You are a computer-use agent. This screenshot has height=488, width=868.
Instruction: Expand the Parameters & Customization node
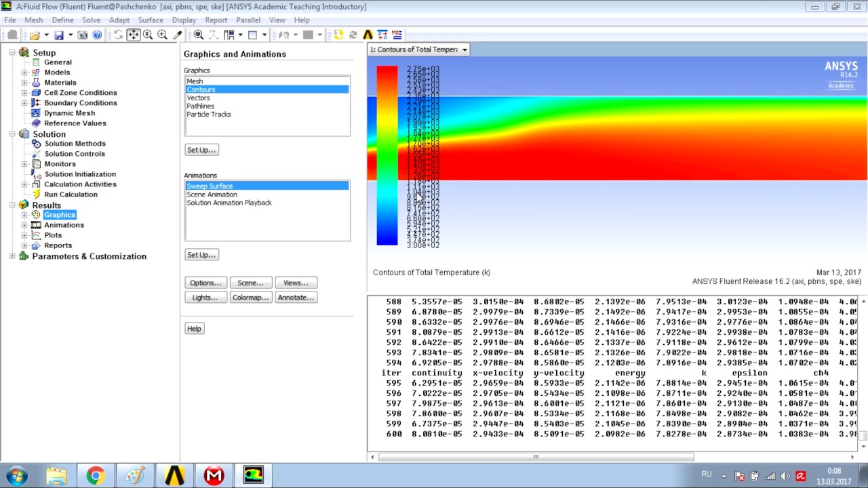click(x=12, y=256)
